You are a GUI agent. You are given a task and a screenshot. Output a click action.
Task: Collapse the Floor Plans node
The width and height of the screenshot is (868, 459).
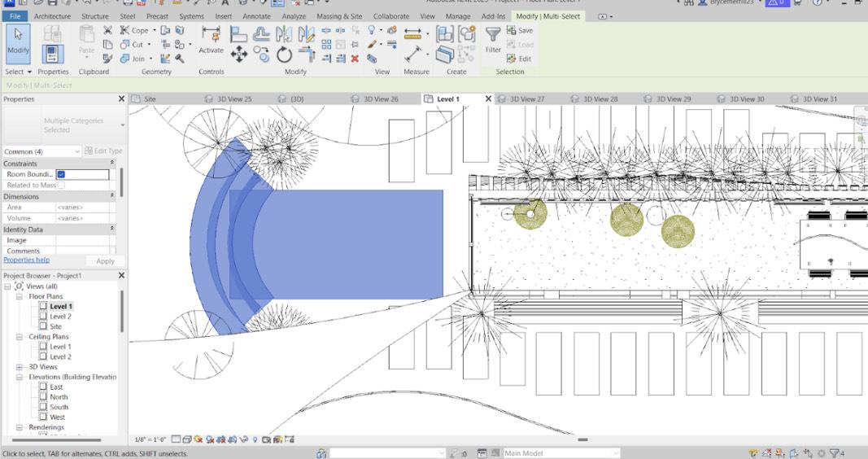(x=20, y=296)
